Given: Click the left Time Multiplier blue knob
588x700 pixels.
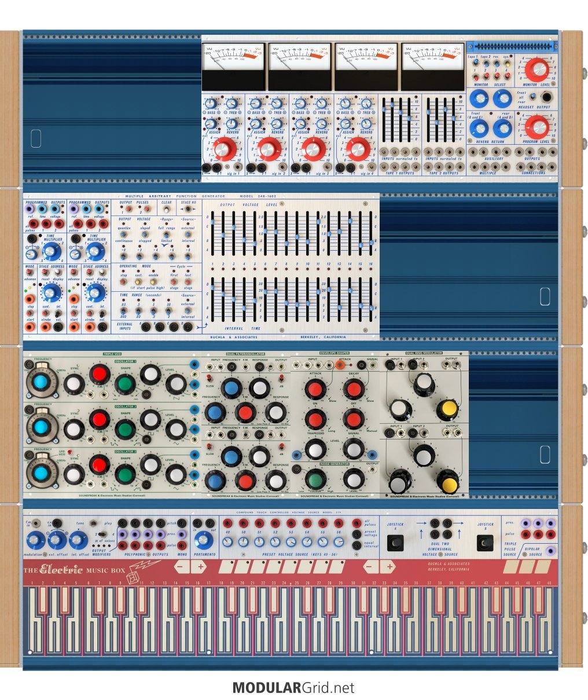Looking at the screenshot, I should pyautogui.click(x=52, y=251).
